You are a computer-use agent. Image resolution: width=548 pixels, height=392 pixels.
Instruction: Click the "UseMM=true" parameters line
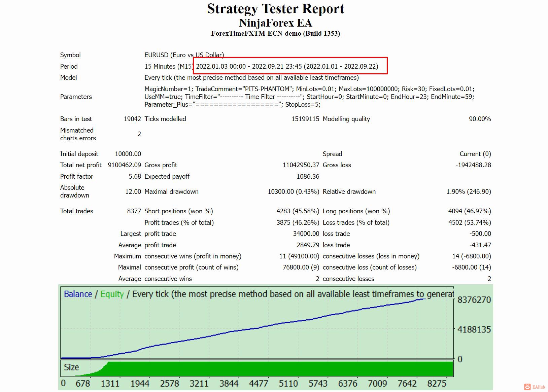pos(309,97)
